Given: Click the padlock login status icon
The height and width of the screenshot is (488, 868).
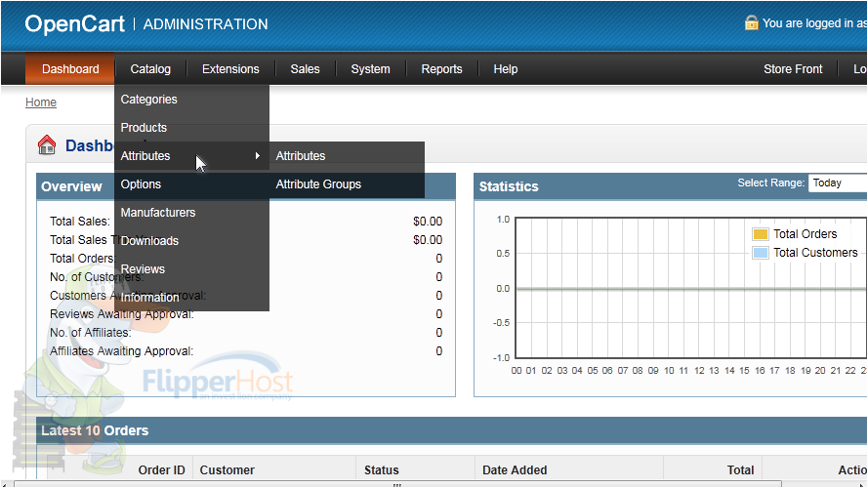Looking at the screenshot, I should [751, 22].
